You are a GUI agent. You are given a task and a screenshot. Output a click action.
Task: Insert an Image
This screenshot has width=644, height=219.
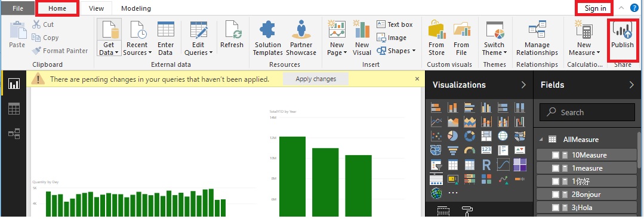(x=392, y=38)
